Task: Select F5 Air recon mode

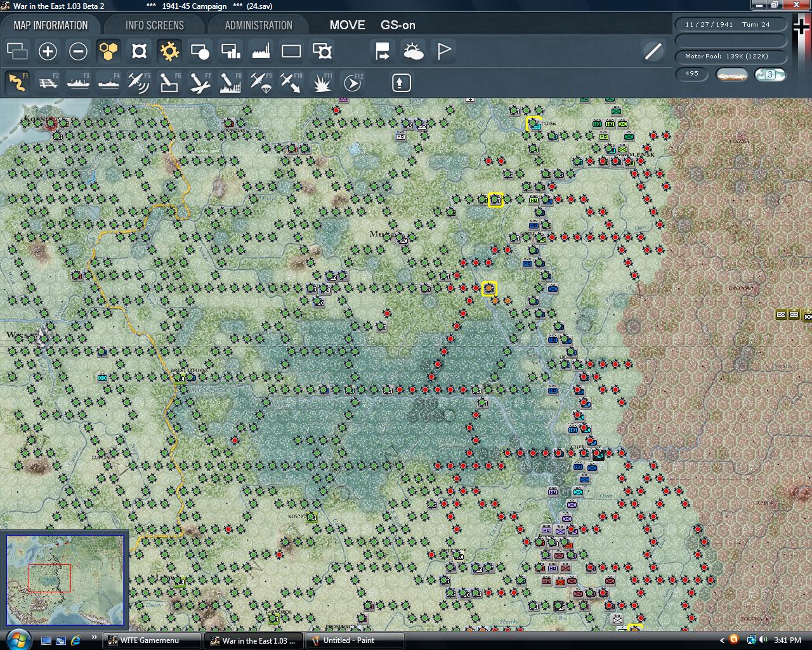Action: click(139, 83)
